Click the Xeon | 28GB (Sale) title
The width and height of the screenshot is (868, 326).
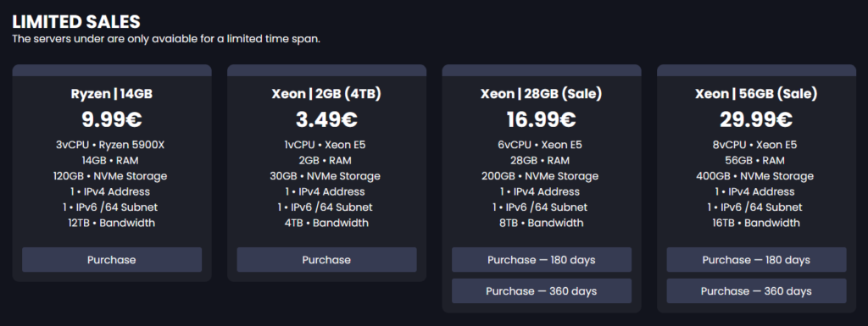(x=542, y=94)
